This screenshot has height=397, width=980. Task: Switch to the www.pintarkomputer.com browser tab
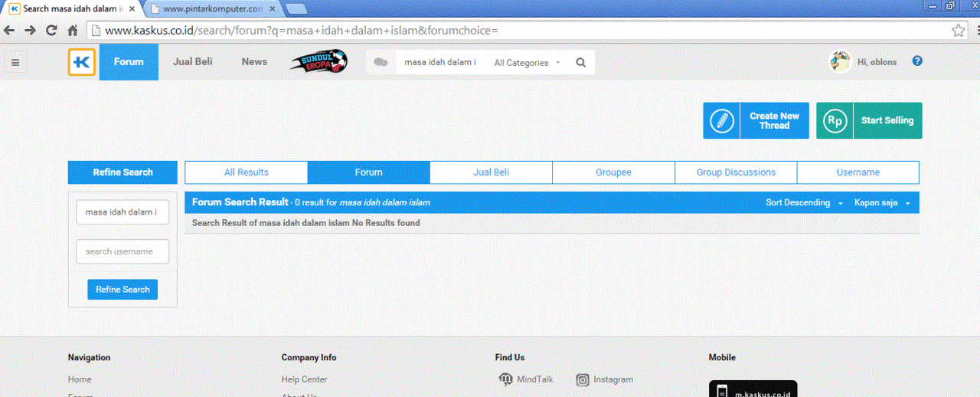pyautogui.click(x=212, y=8)
